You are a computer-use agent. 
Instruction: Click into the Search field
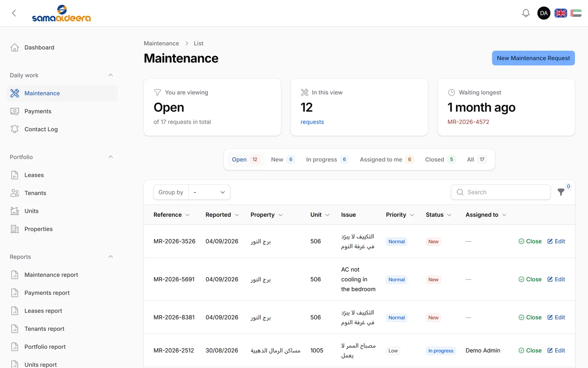click(501, 192)
